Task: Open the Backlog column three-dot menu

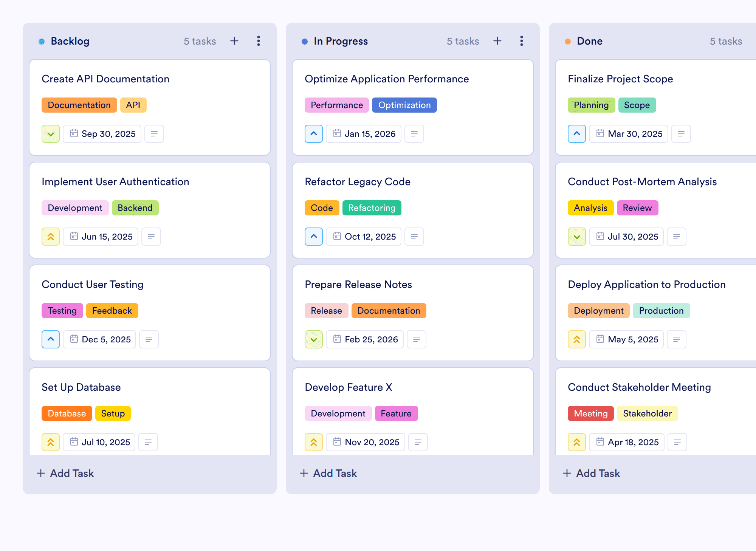Action: 259,41
